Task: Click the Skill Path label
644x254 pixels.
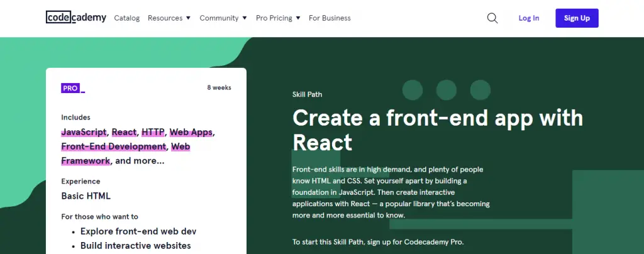Action: pos(307,95)
